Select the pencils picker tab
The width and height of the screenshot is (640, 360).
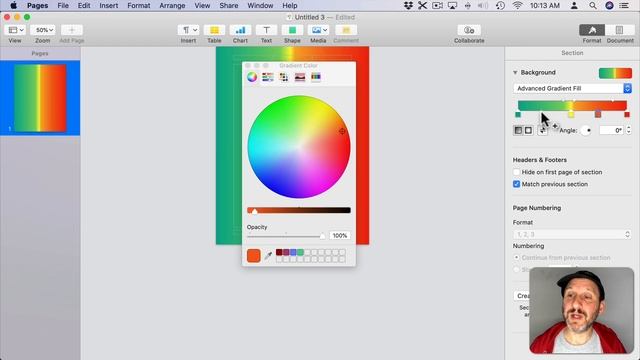(316, 77)
